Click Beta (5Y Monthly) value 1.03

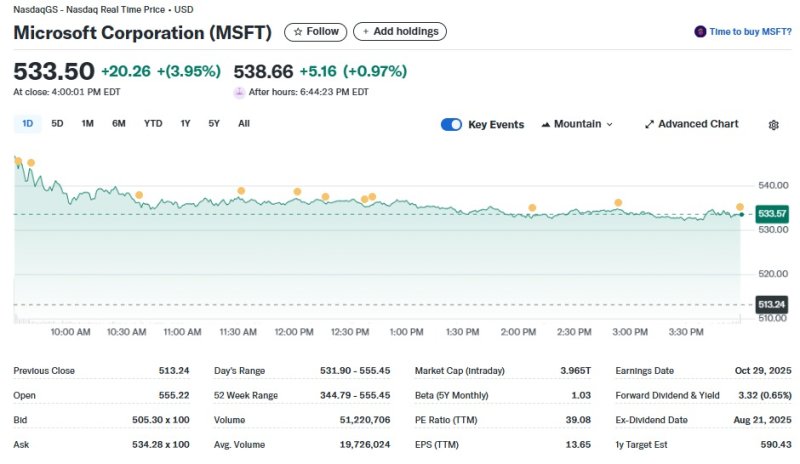[x=581, y=395]
